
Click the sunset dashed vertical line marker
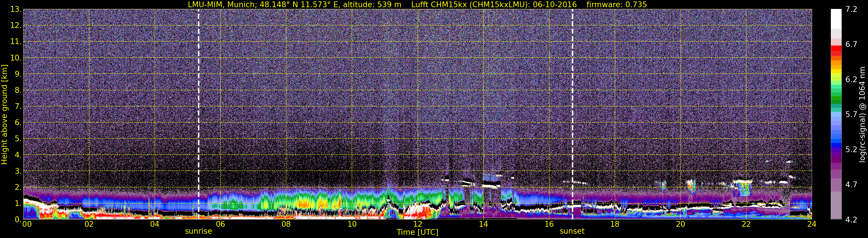coord(572,114)
